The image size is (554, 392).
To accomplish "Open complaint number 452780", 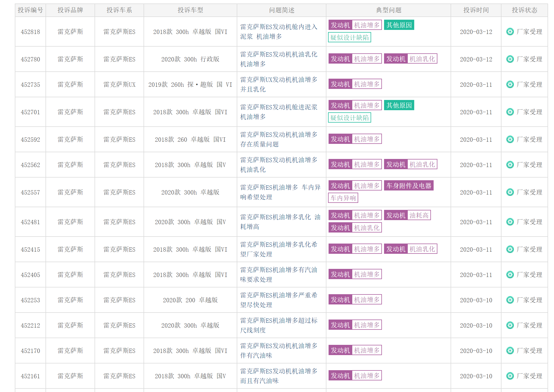I will tap(30, 59).
